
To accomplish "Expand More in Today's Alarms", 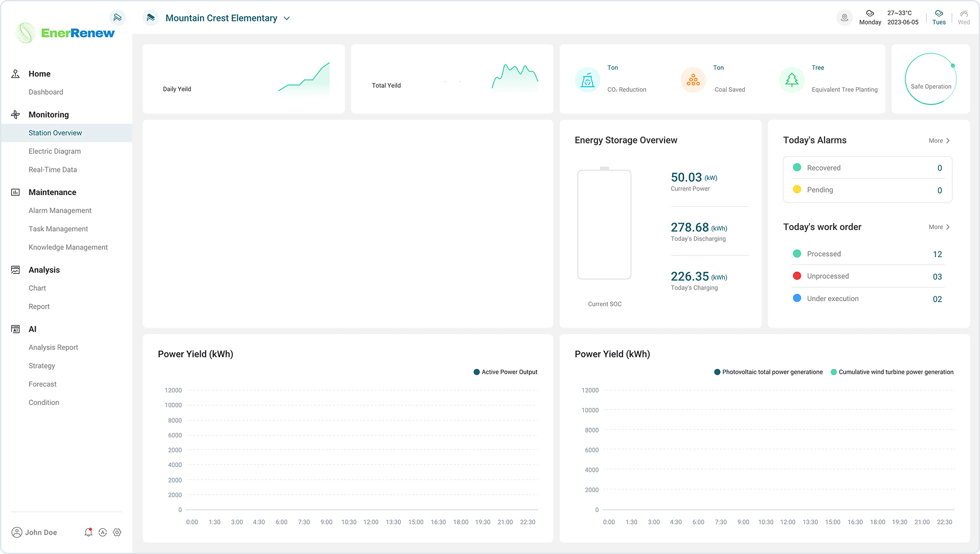I will click(x=939, y=141).
